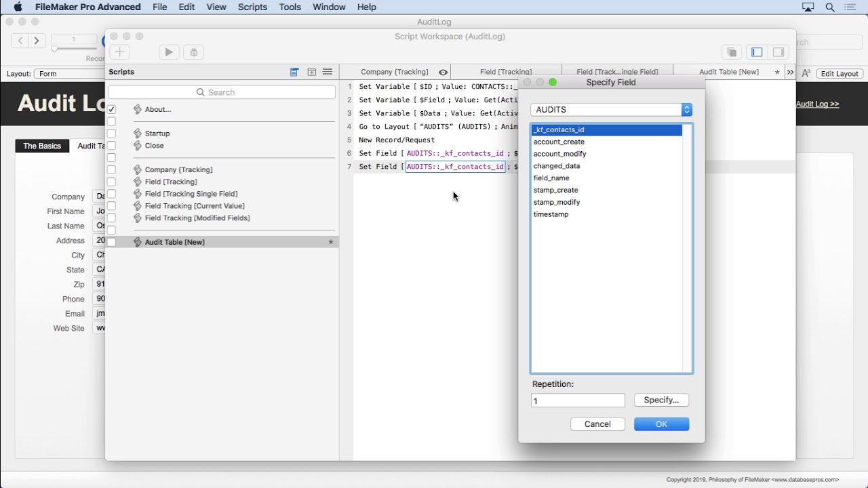Screen dimensions: 868x488
Task: Click the Edit Layout button
Action: [840, 74]
